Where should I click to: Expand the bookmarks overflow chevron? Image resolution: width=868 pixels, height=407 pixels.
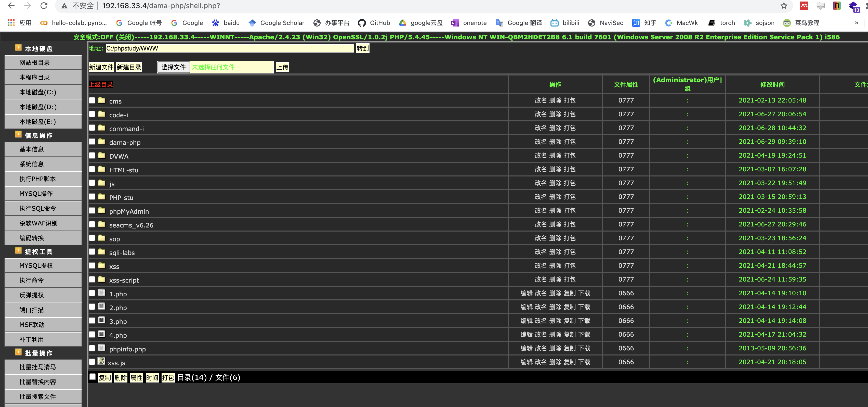click(x=856, y=23)
